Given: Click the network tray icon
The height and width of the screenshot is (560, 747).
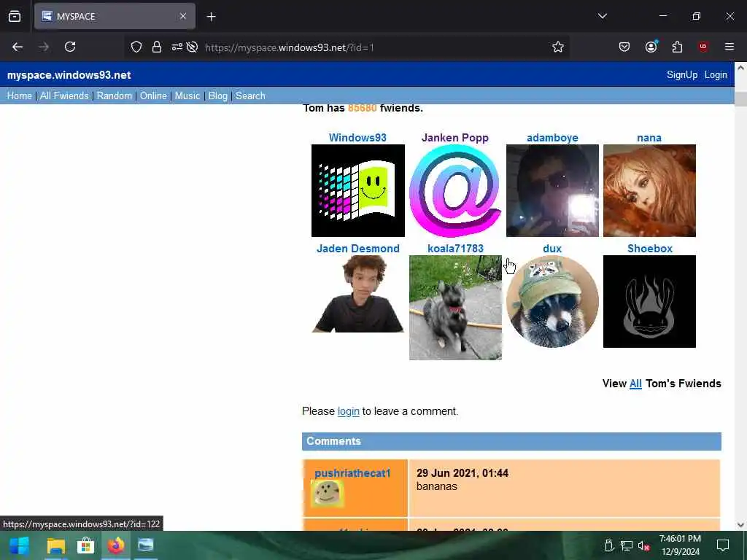Looking at the screenshot, I should click(627, 545).
